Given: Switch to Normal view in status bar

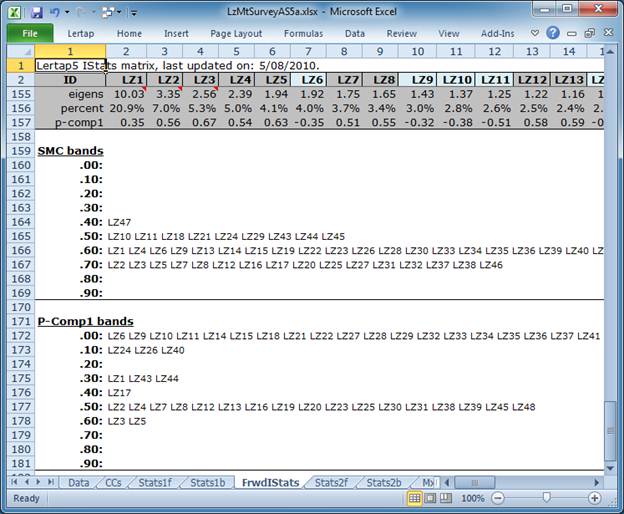Looking at the screenshot, I should coord(416,498).
